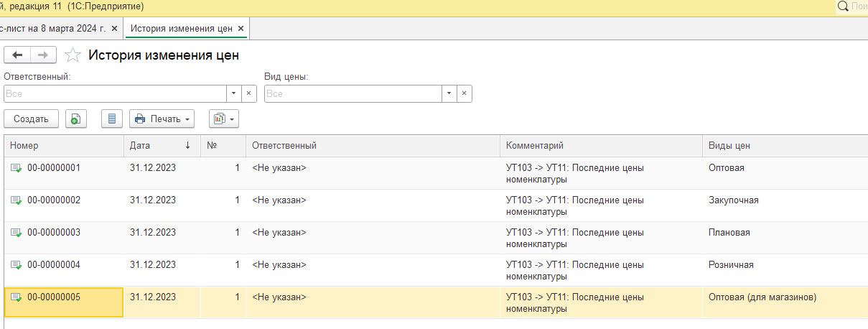Click the search magnifier icon
868x329 pixels.
click(843, 6)
